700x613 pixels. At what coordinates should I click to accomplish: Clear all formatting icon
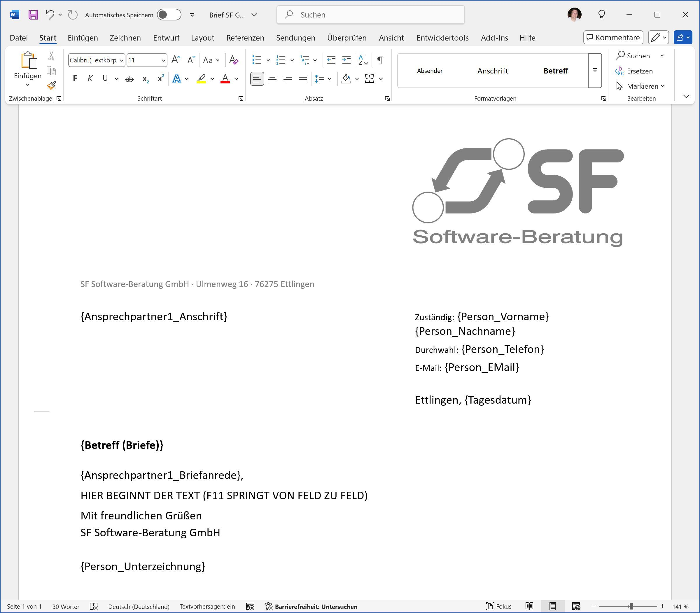[x=234, y=60]
